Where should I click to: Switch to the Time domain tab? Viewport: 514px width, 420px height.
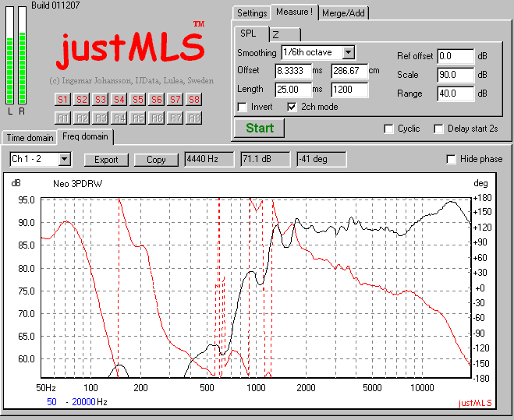(x=30, y=138)
